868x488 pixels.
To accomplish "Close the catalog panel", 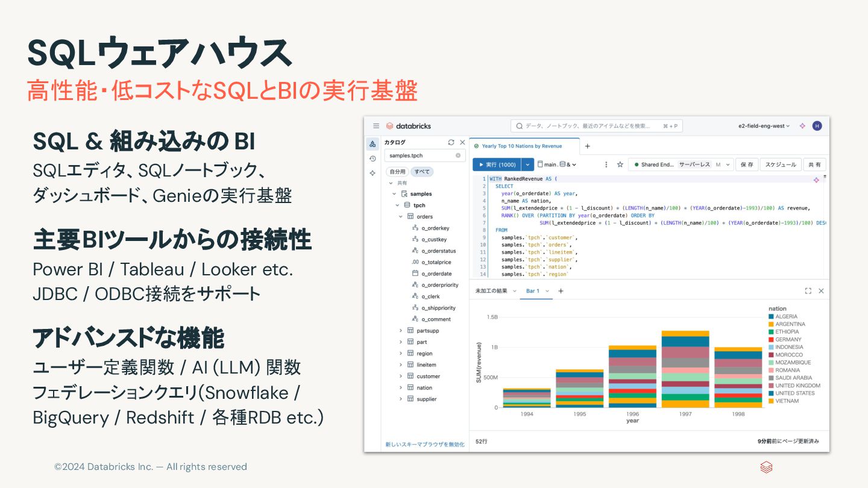I will click(x=462, y=142).
